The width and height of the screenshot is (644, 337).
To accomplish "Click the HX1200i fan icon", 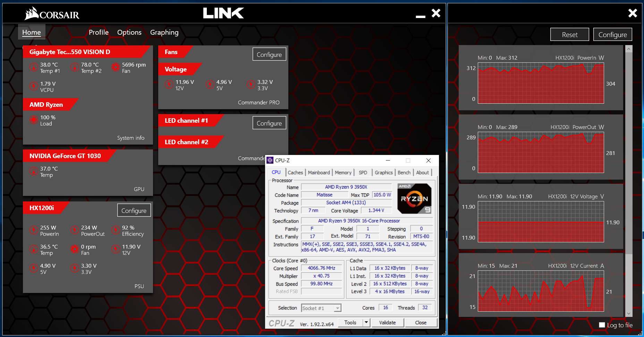I will coord(74,249).
